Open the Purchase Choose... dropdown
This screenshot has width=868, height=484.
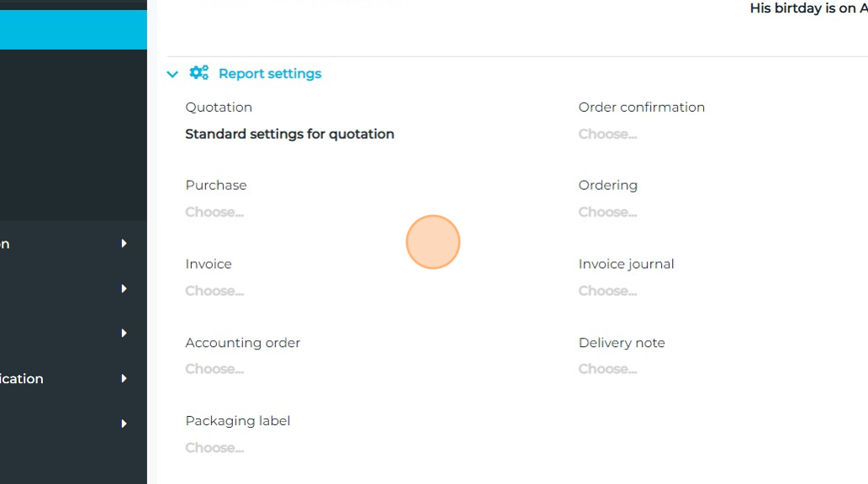[x=214, y=213]
